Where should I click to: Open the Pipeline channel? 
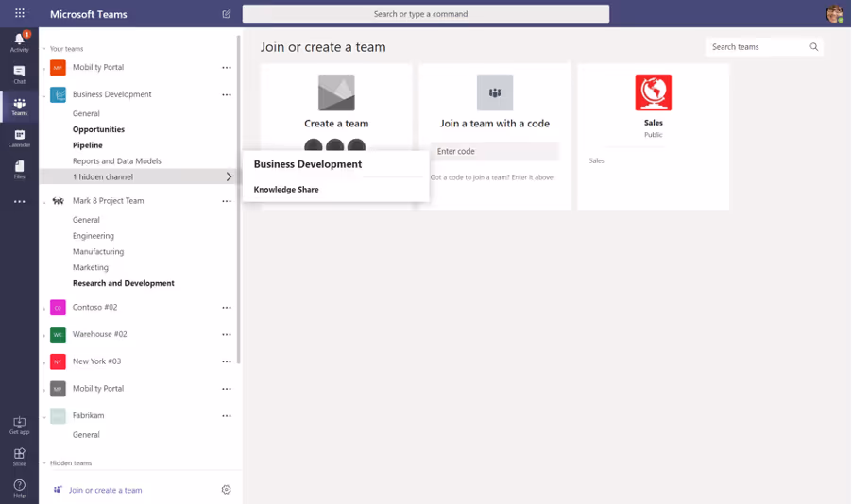click(88, 145)
